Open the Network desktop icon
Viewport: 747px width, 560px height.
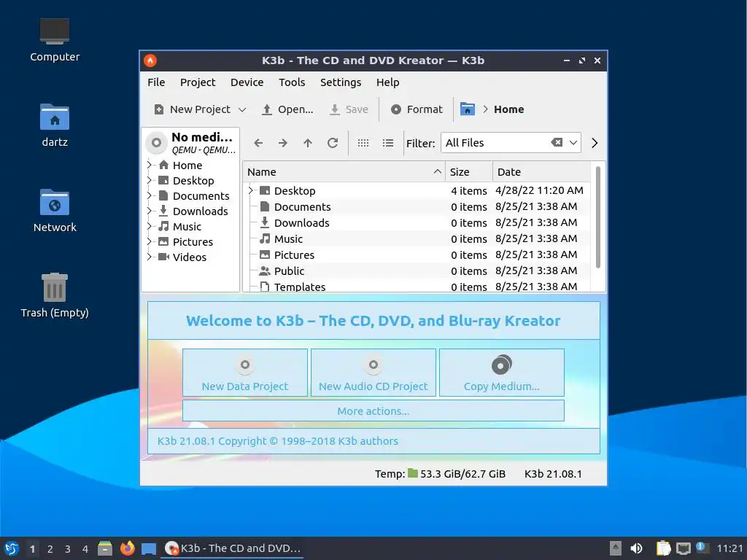click(x=55, y=211)
